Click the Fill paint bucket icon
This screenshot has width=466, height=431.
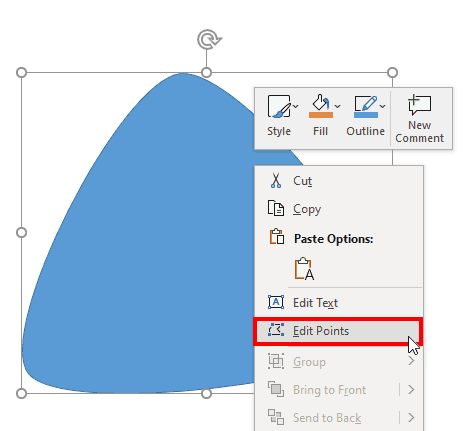[321, 102]
